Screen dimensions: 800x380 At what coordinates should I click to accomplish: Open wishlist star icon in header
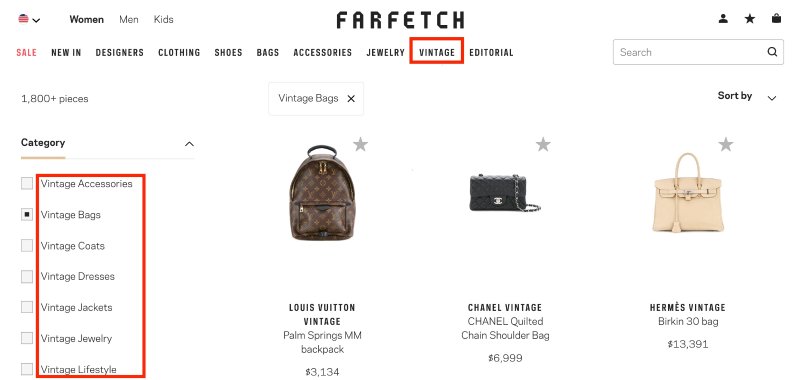[x=749, y=19]
